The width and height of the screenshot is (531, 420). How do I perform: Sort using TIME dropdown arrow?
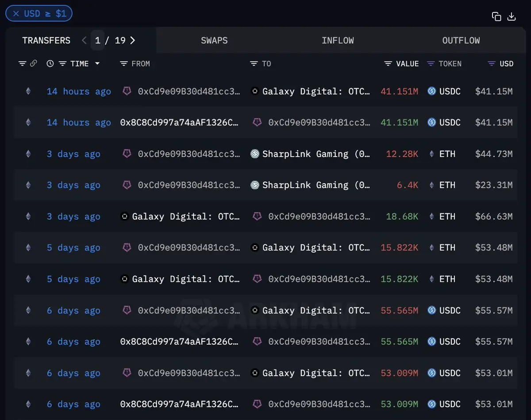pyautogui.click(x=97, y=64)
